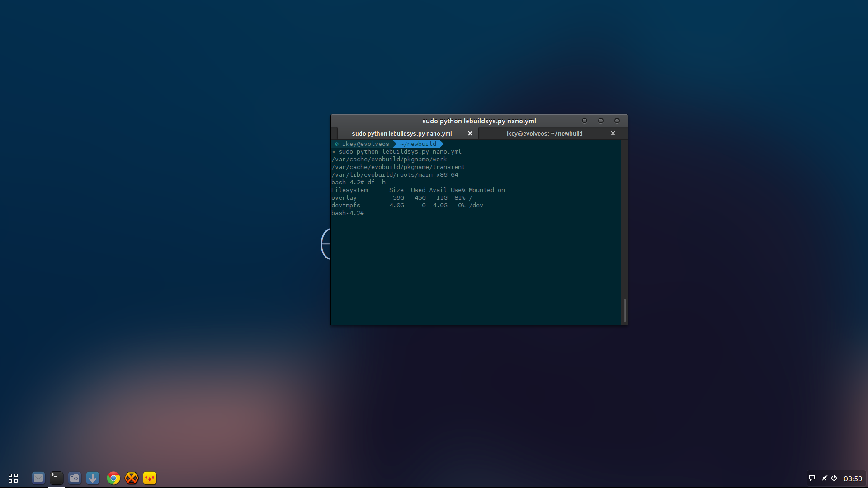This screenshot has height=488, width=868.
Task: Click the /var/cache/evobuild/pkgname/transient line
Action: (x=398, y=167)
